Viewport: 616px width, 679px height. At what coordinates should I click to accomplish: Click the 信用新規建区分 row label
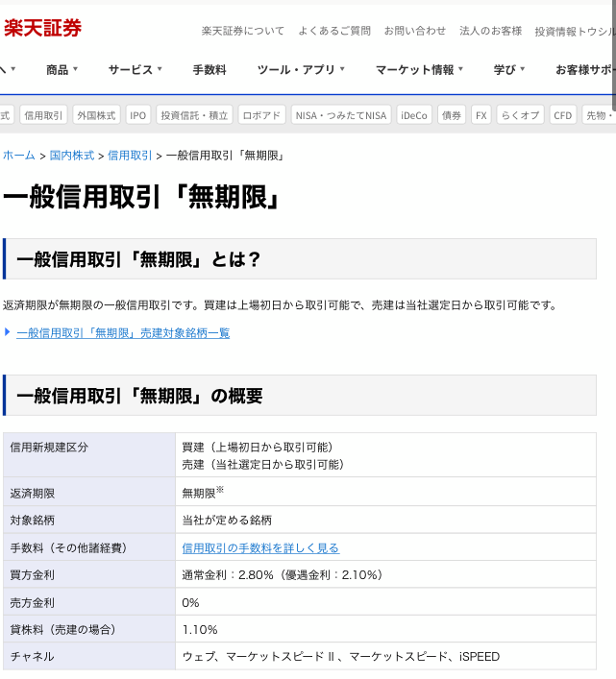(49, 448)
